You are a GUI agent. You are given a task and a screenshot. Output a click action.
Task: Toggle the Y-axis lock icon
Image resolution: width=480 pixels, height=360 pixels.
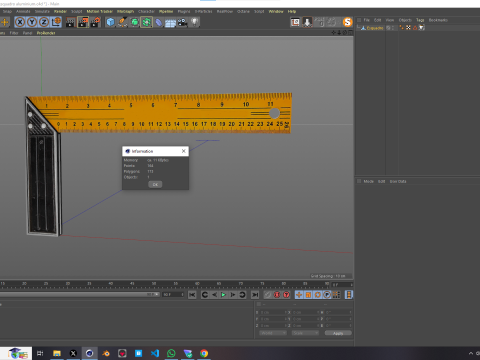[32, 22]
